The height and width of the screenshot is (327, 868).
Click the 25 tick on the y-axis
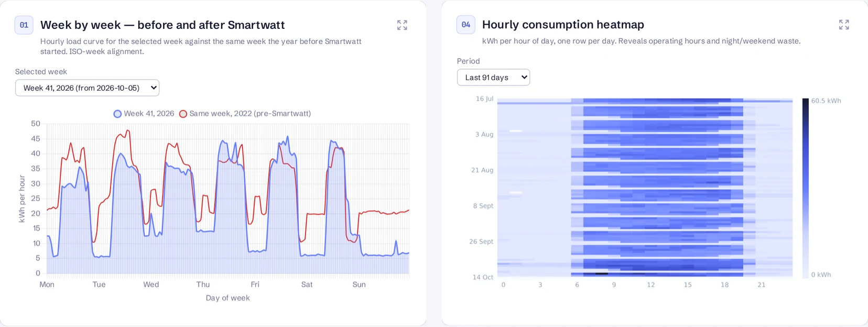pos(36,199)
